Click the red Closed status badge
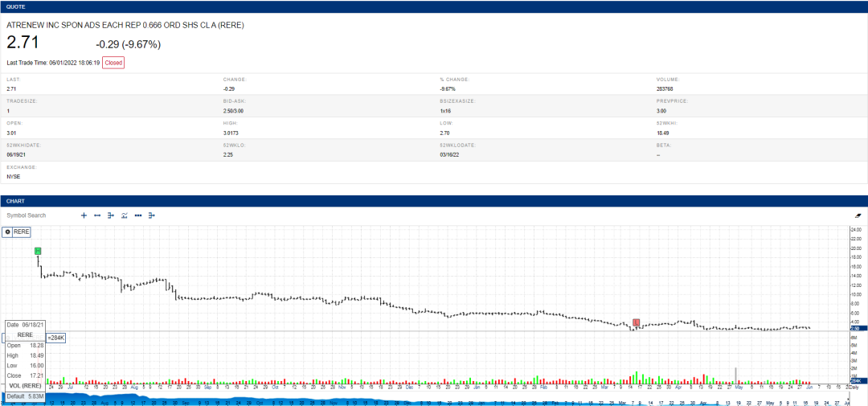Image resolution: width=868 pixels, height=406 pixels. click(x=113, y=64)
